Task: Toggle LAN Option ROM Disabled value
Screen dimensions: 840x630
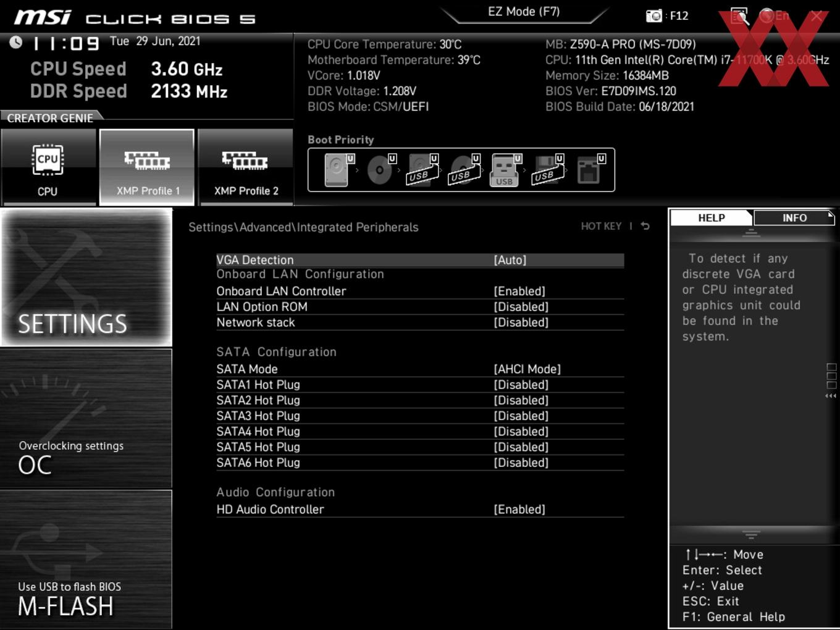Action: point(521,307)
